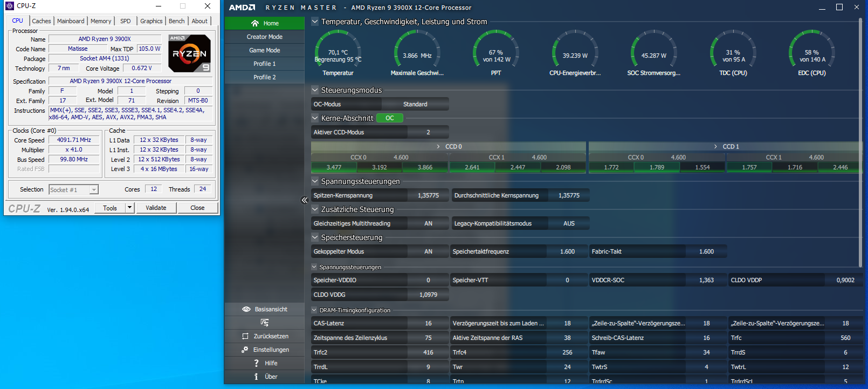
Task: Collapse the Kerne-Abschnitt section
Action: [x=315, y=118]
